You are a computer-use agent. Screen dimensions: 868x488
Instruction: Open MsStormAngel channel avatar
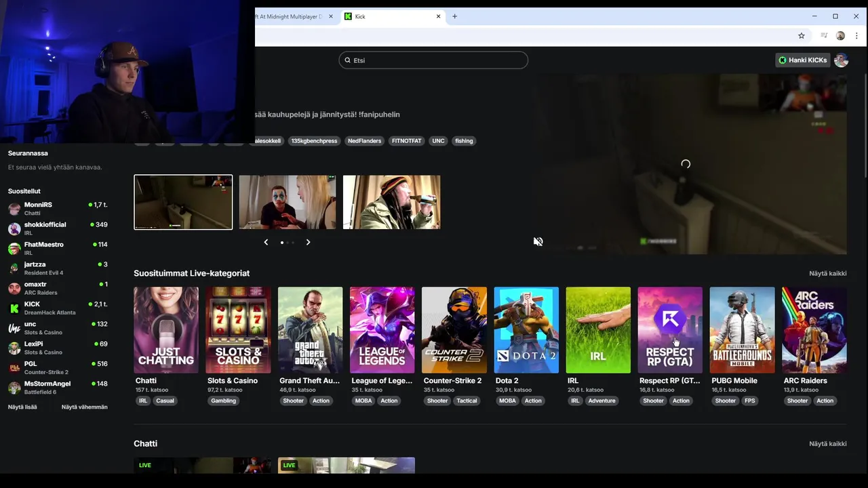[x=14, y=388]
